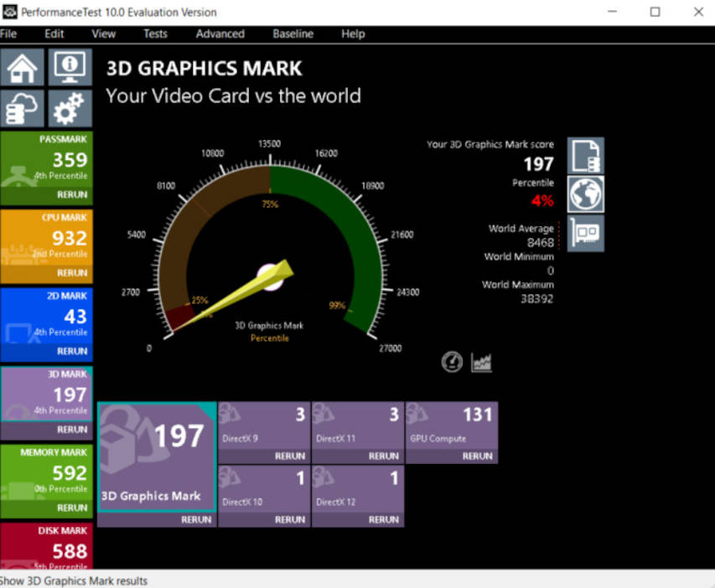The height and width of the screenshot is (588, 715).
Task: Open the File menu
Action: coord(8,34)
